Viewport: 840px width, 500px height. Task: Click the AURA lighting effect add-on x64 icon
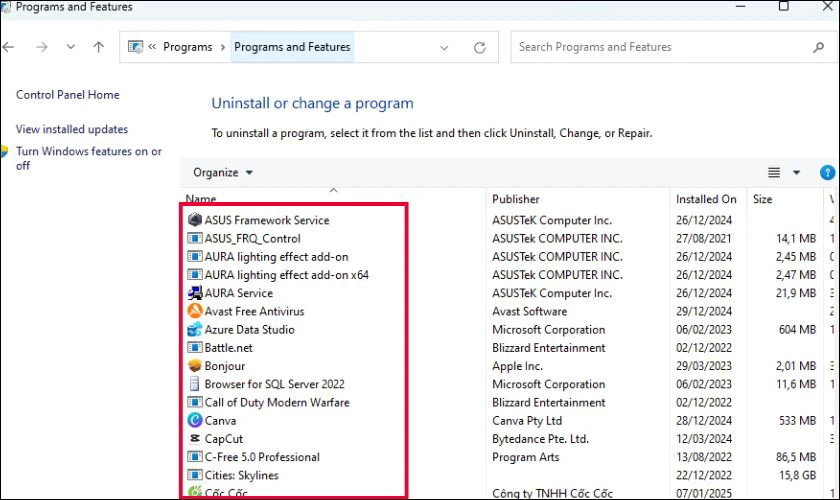[194, 274]
